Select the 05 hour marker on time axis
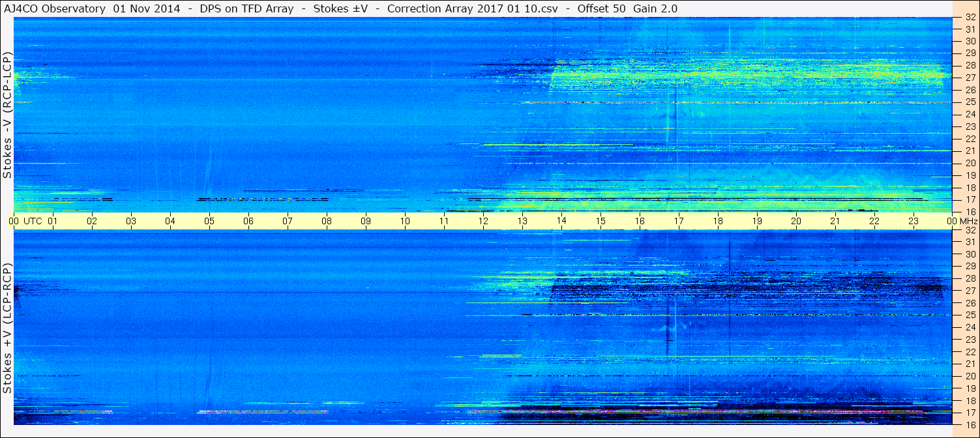The width and height of the screenshot is (980, 438). point(209,221)
